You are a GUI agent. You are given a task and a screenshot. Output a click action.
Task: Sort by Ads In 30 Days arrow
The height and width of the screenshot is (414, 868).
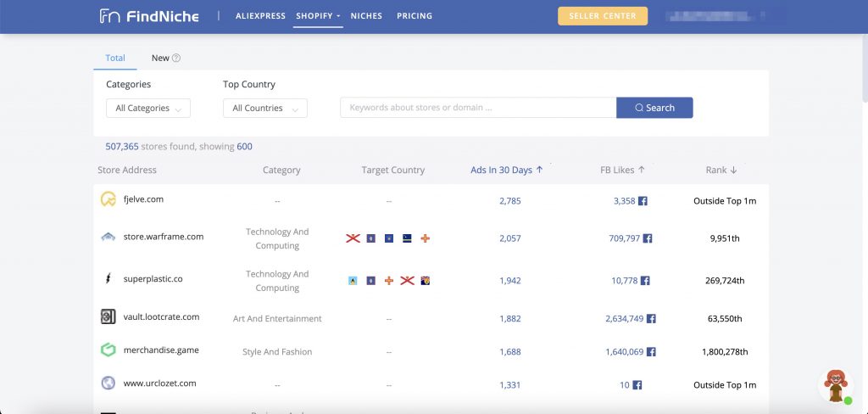tap(540, 171)
